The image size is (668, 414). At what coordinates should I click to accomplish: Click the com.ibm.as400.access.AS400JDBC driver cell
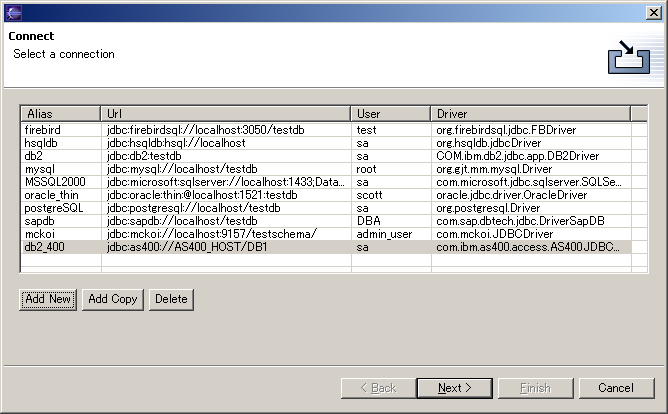(528, 247)
